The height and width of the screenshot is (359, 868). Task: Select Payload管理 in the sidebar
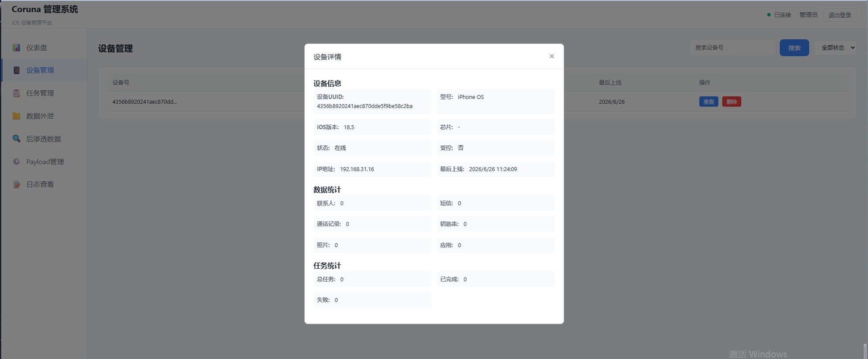click(45, 162)
